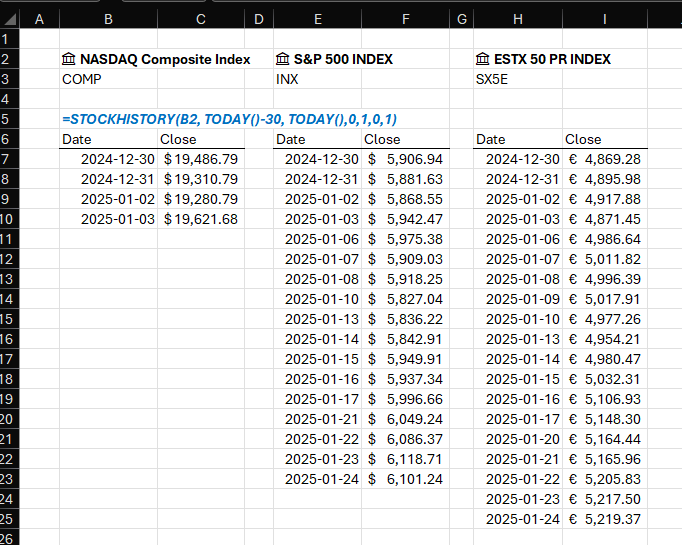Select column B header

[108, 19]
